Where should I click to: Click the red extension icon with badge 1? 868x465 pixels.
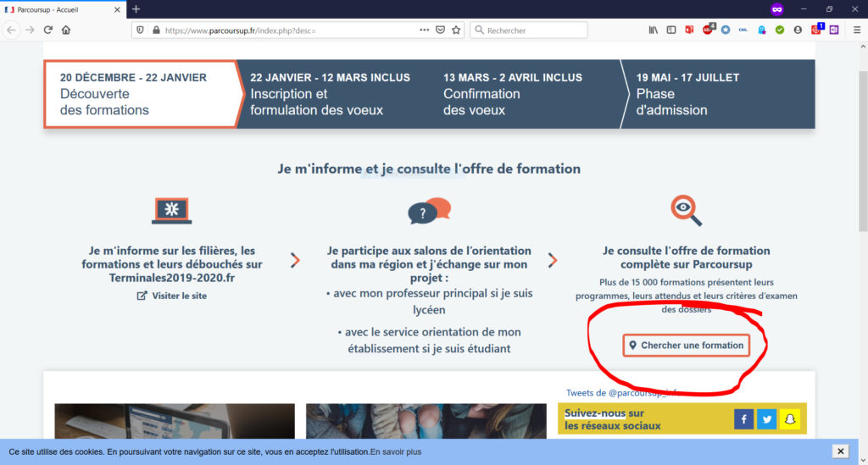pos(816,30)
